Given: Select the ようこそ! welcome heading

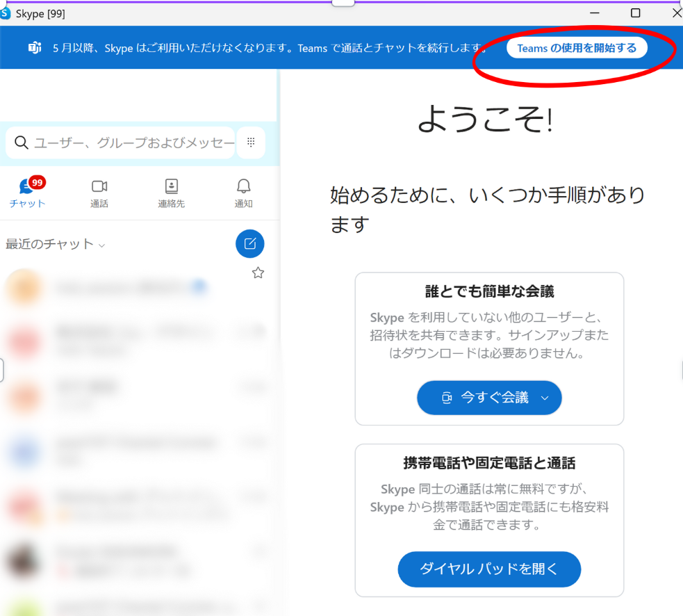Looking at the screenshot, I should 485,119.
